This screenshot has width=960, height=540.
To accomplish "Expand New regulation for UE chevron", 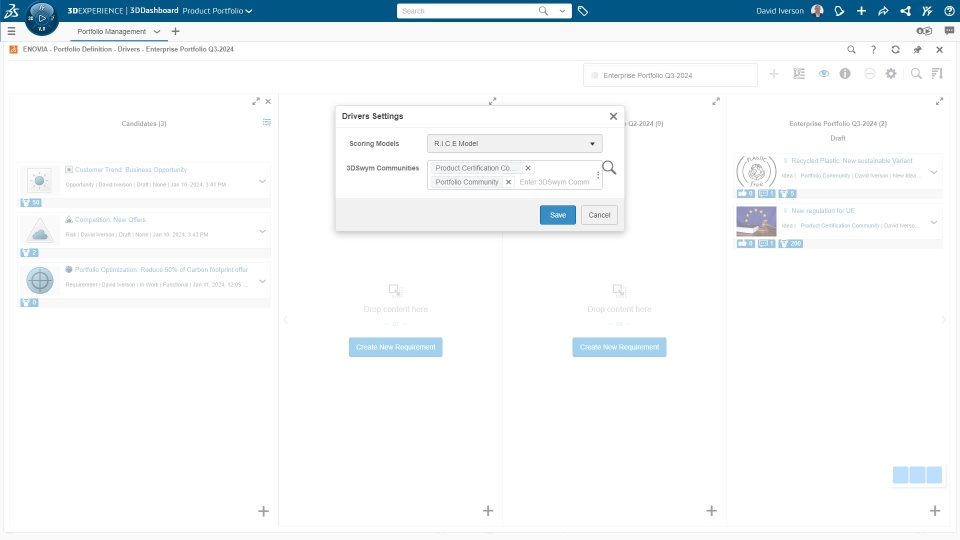I will (934, 222).
